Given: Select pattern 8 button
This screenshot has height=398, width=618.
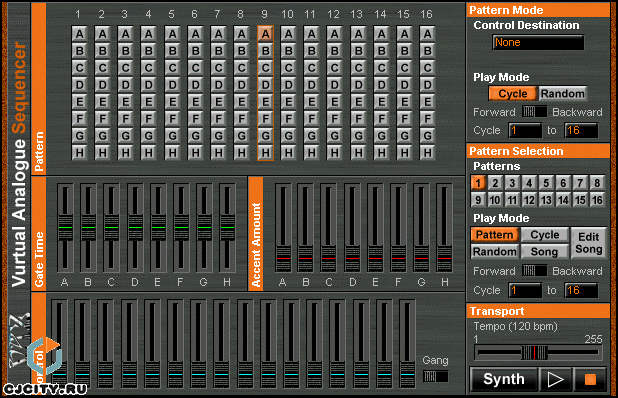Looking at the screenshot, I should [597, 183].
